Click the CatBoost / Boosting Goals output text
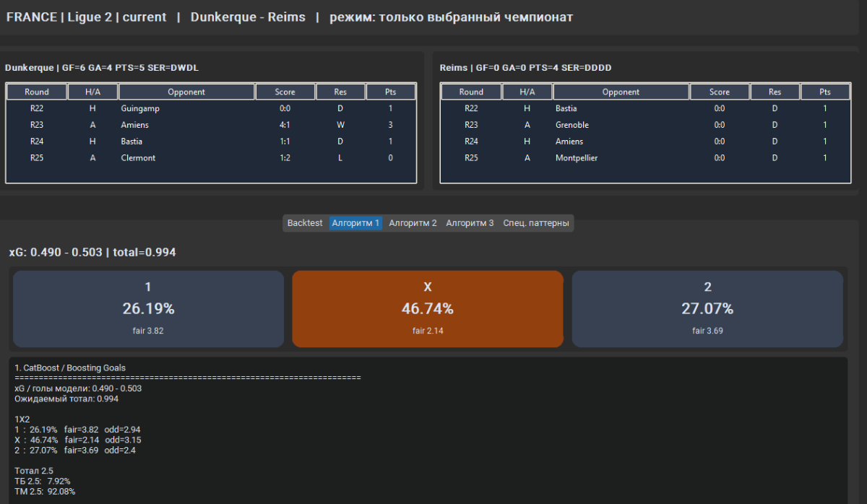 point(70,368)
